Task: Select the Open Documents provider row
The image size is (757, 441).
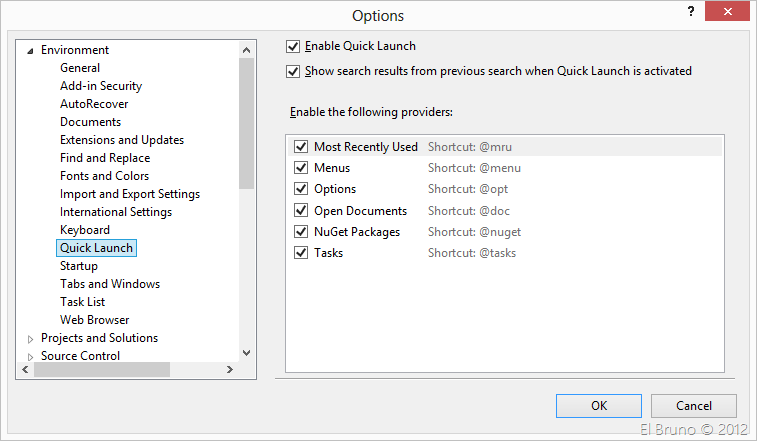Action: click(360, 211)
